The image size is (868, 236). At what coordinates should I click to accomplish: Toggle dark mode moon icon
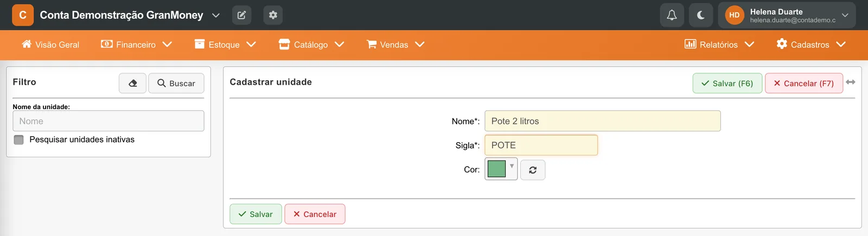click(701, 15)
